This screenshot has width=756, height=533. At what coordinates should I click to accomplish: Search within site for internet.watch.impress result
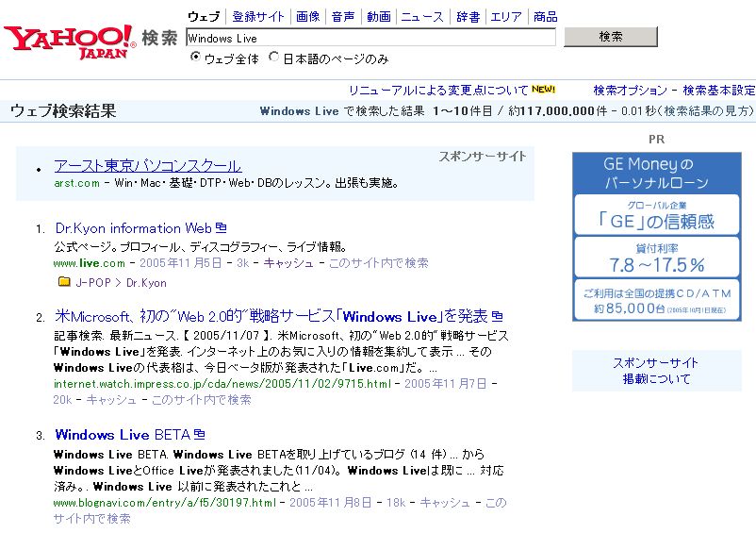point(202,399)
